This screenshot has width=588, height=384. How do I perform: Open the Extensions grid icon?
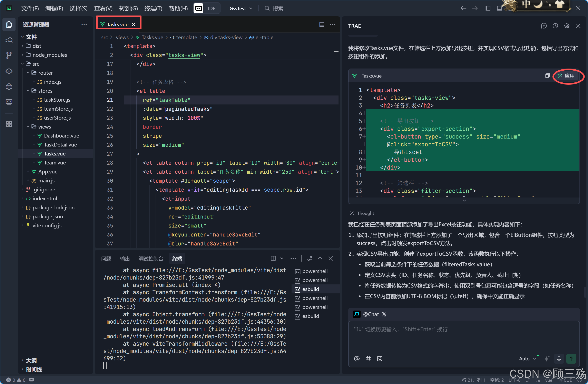9,124
